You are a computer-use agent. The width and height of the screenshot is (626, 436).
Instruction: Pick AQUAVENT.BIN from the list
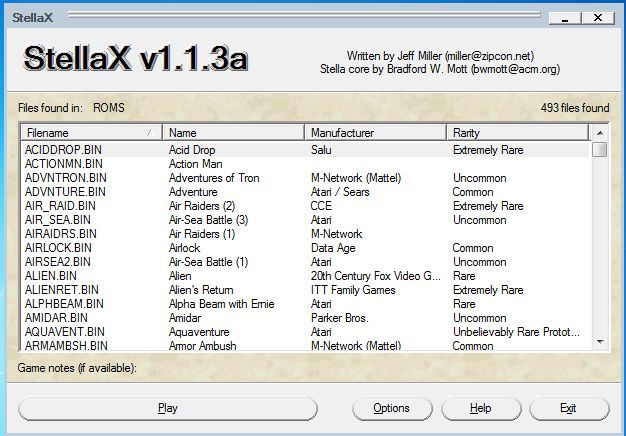tap(65, 332)
